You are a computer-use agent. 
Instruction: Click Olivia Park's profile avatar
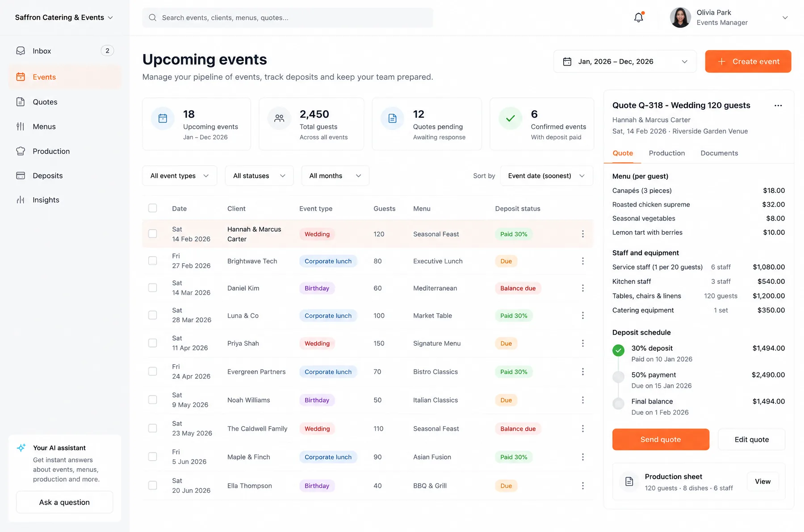click(x=680, y=17)
